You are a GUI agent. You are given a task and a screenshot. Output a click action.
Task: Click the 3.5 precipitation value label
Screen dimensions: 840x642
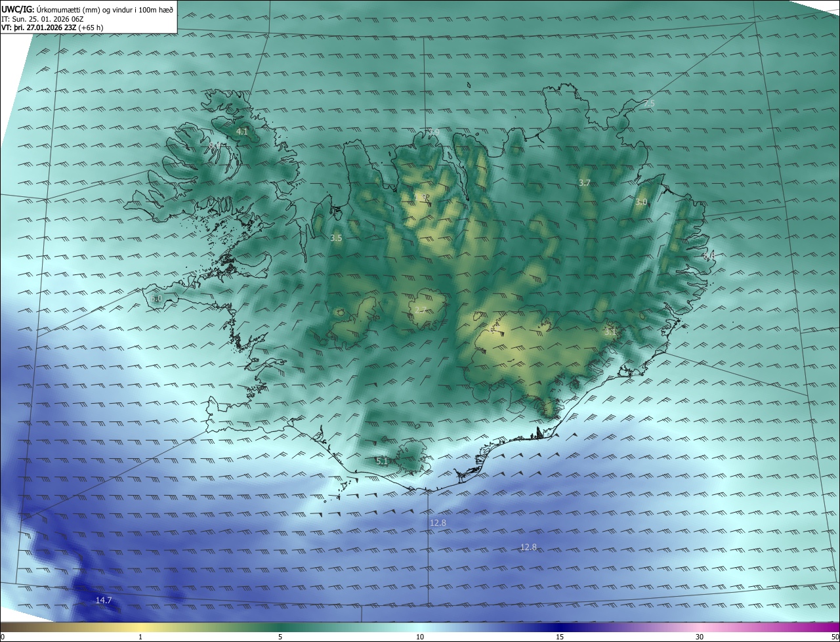[x=336, y=238]
